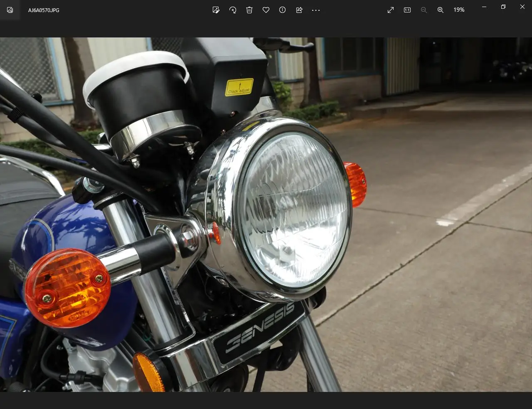This screenshot has height=409, width=532.
Task: View photo at actual 1:1 size
Action: point(407,10)
